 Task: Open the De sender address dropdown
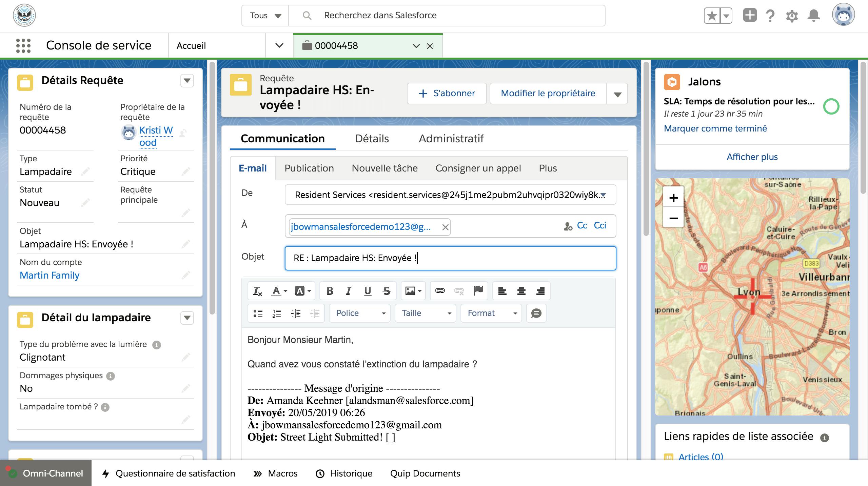click(450, 195)
